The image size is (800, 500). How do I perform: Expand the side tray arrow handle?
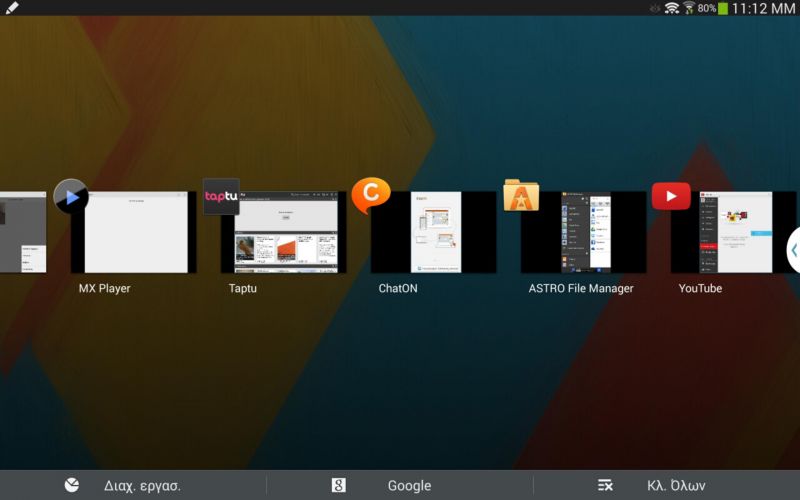pyautogui.click(x=794, y=250)
